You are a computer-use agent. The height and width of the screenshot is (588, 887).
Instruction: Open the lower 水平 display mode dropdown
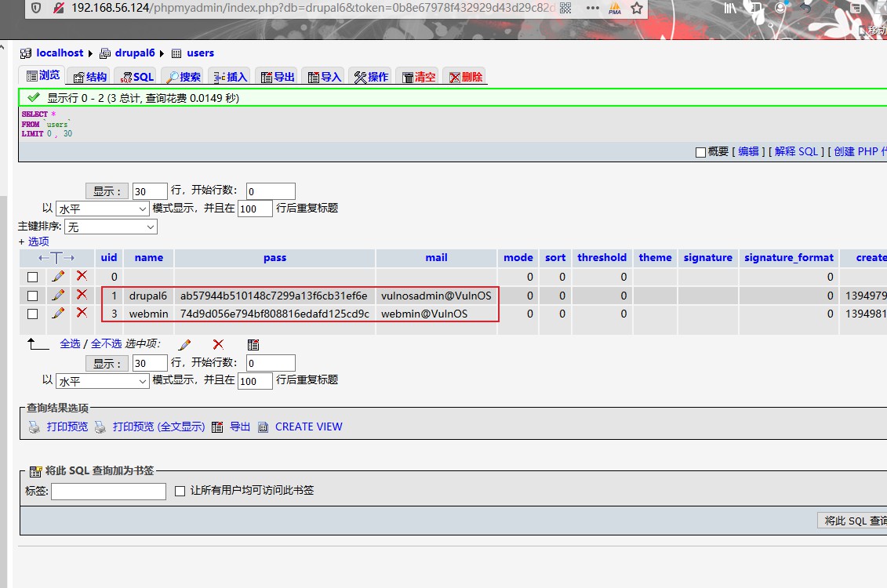(x=103, y=381)
